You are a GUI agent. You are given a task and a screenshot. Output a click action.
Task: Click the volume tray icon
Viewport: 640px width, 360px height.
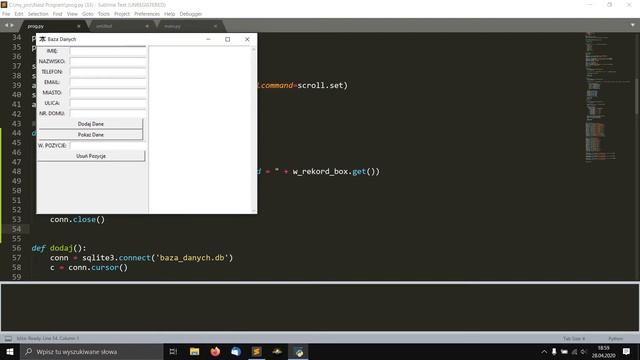(584, 351)
